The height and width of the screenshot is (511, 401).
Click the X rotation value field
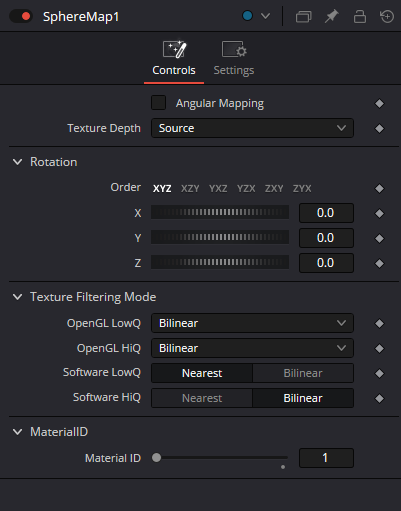pos(326,213)
